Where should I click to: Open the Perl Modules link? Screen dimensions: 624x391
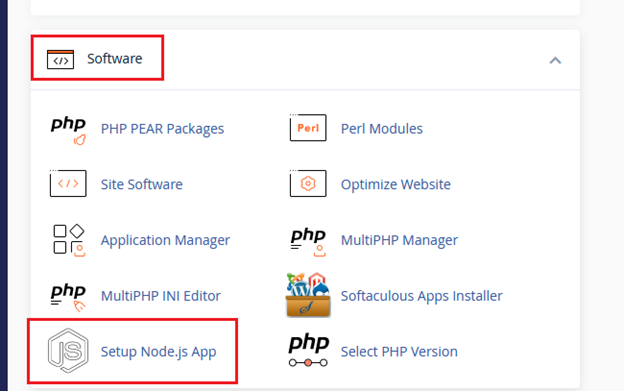(382, 129)
